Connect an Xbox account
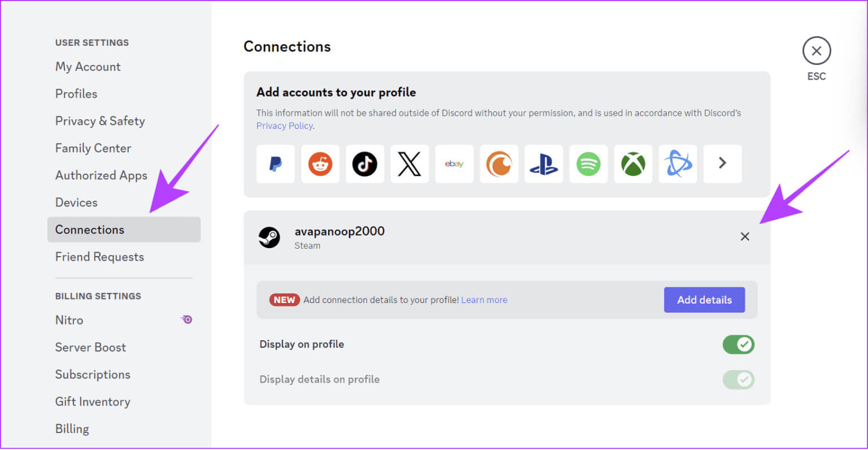The height and width of the screenshot is (450, 868). pyautogui.click(x=633, y=164)
